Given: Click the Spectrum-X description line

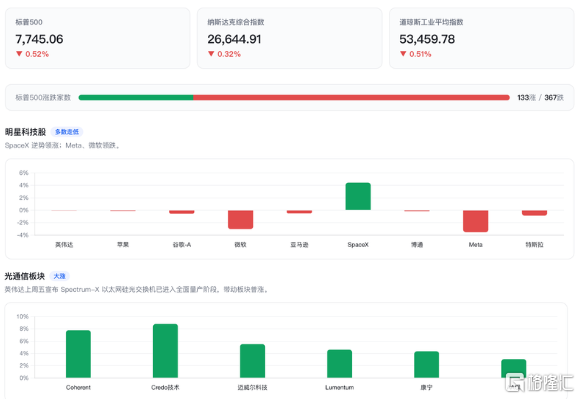Looking at the screenshot, I should click(136, 290).
